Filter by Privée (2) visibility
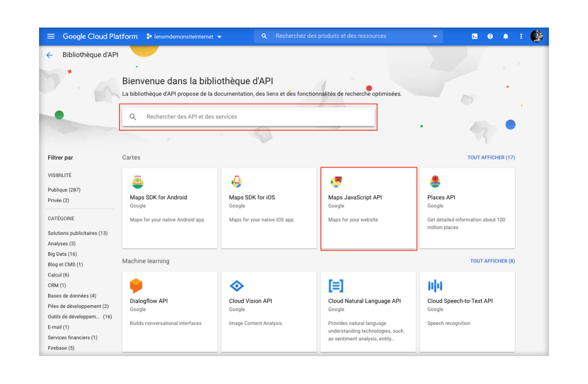The height and width of the screenshot is (384, 588). click(x=58, y=200)
